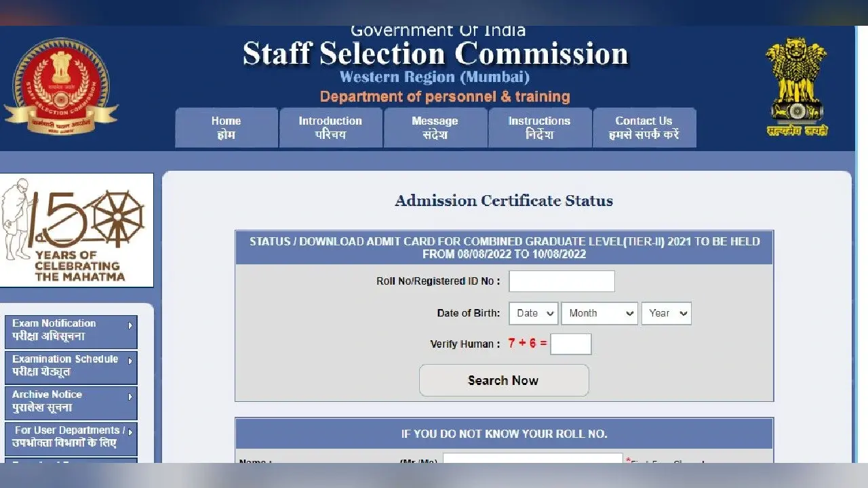Click the For User Departments submenu arrow
Viewport: 868px width, 488px height.
(130, 432)
